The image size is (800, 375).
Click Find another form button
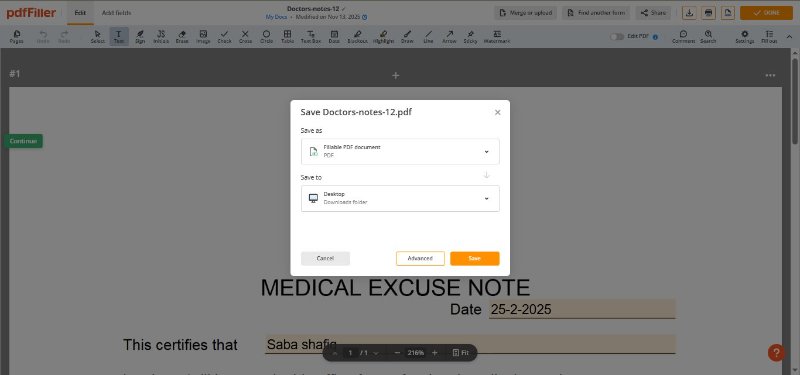tap(596, 13)
